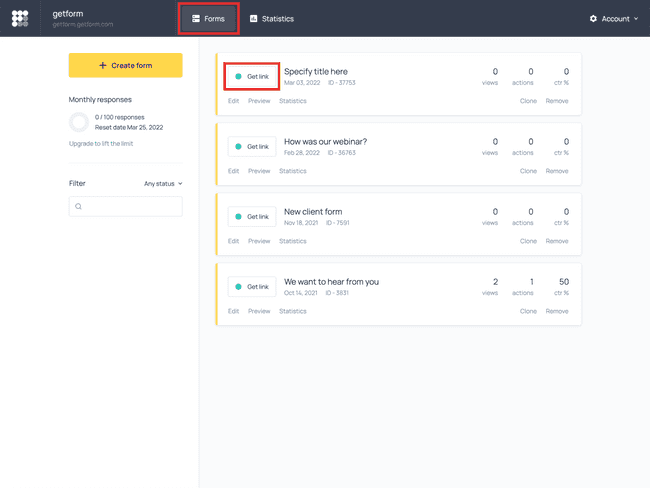Screen dimensions: 650x488
Task: Click green status dot on New client form
Action: 238,216
